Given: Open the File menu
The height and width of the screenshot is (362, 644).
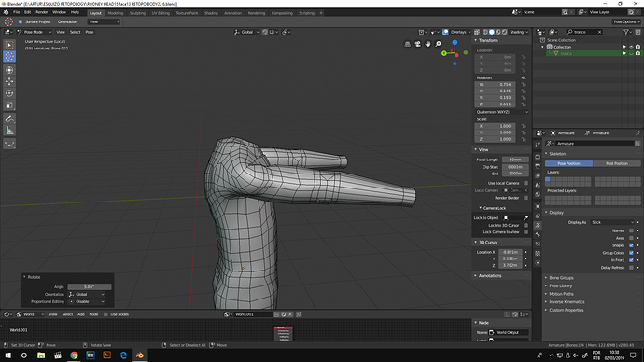Looking at the screenshot, I should (x=17, y=12).
